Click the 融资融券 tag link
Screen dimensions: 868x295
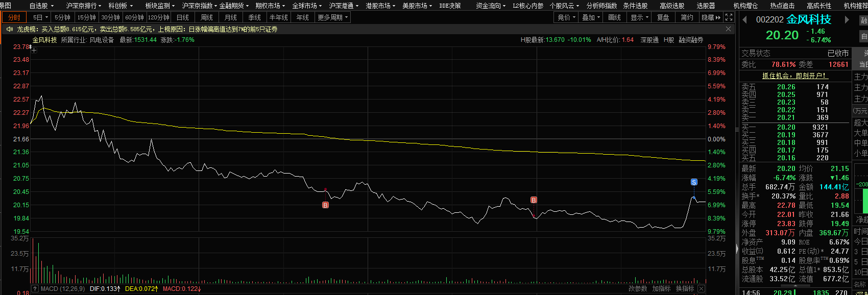(691, 40)
